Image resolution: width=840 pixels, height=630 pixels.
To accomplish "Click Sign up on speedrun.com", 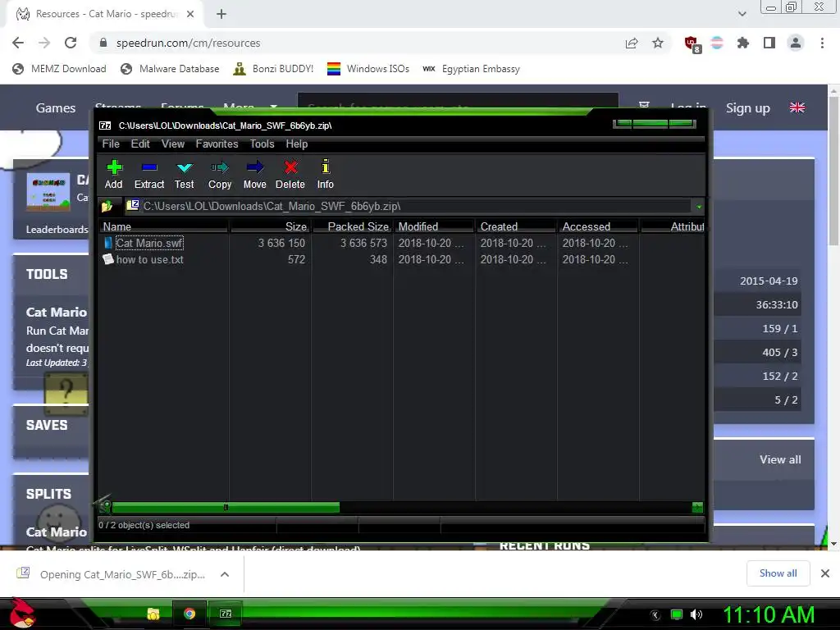I will pyautogui.click(x=748, y=107).
